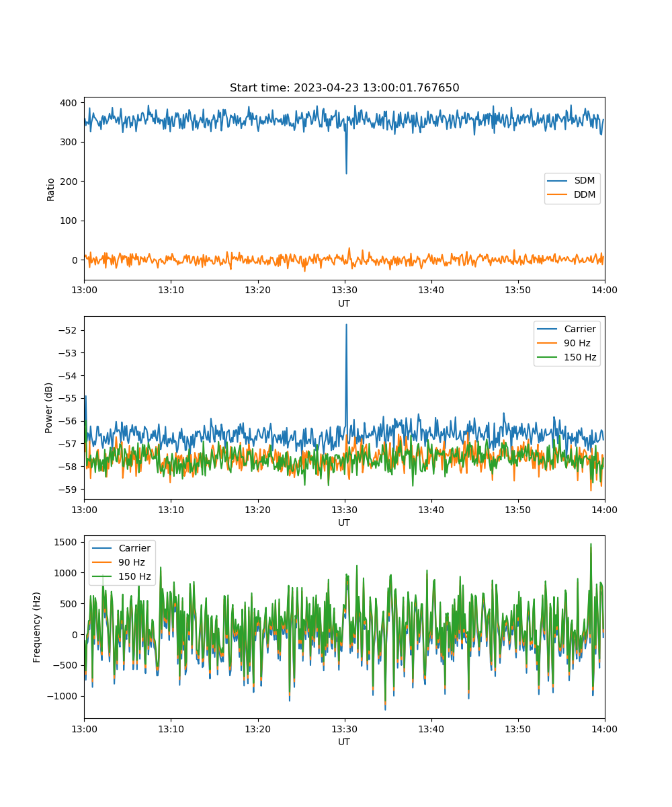Select Carrier label in the Power plot legend
Viewport: 672px width, 807px height.
coord(579,330)
